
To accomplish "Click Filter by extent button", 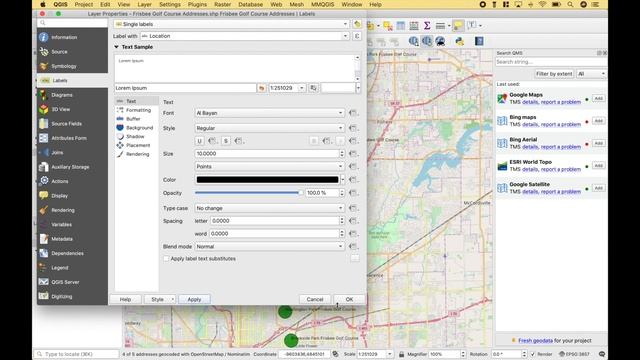I will tap(554, 74).
